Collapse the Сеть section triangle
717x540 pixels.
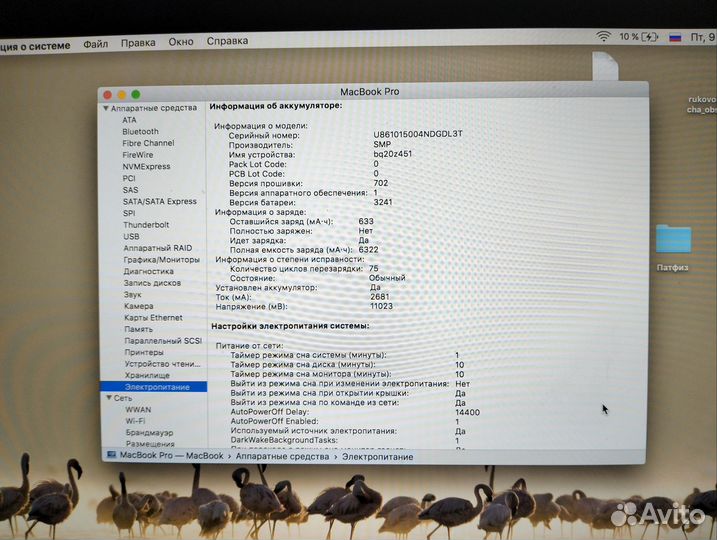point(109,398)
